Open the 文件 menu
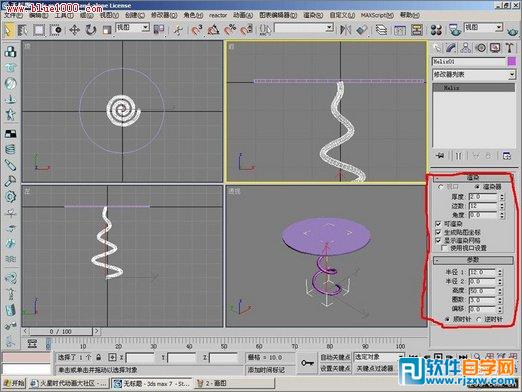The height and width of the screenshot is (392, 522). [14, 15]
